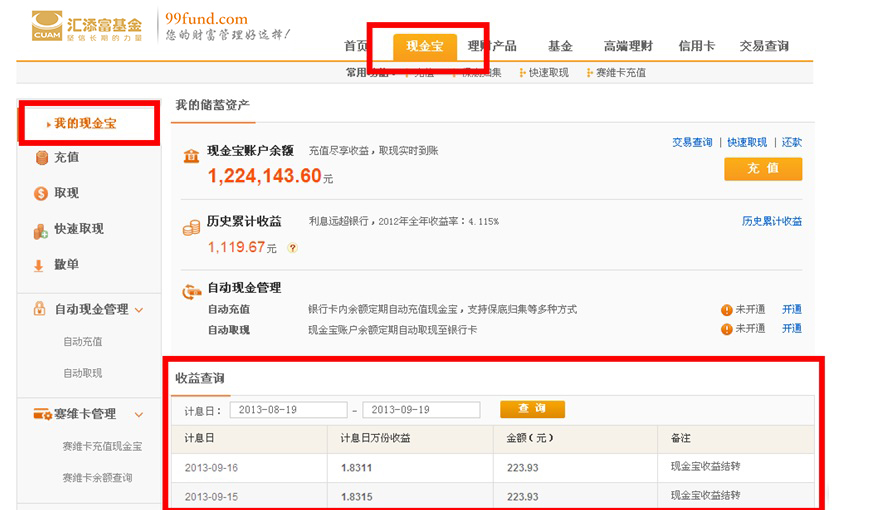
Task: Collapse the 赛维卡管理 sidebar section
Action: pyautogui.click(x=139, y=414)
